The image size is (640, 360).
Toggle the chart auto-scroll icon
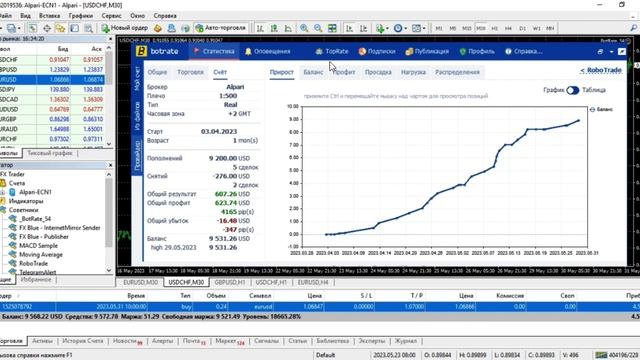349,28
